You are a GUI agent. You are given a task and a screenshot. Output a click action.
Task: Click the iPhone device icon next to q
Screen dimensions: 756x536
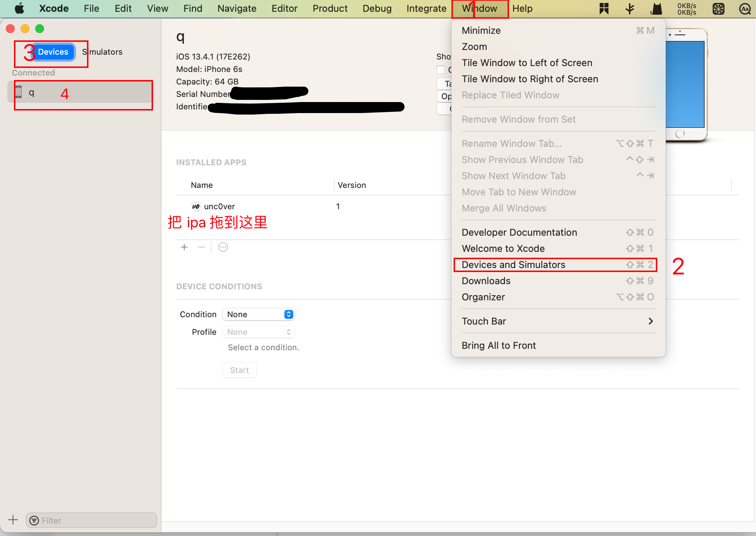[18, 92]
